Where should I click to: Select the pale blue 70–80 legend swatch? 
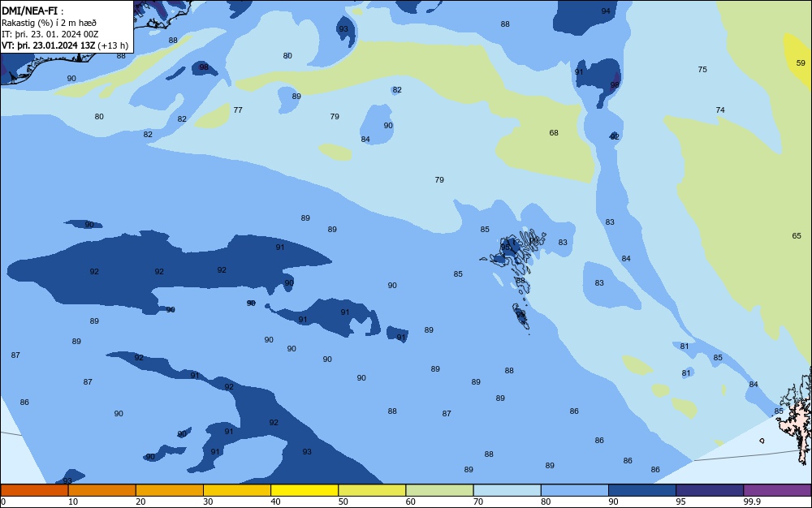tap(507, 490)
